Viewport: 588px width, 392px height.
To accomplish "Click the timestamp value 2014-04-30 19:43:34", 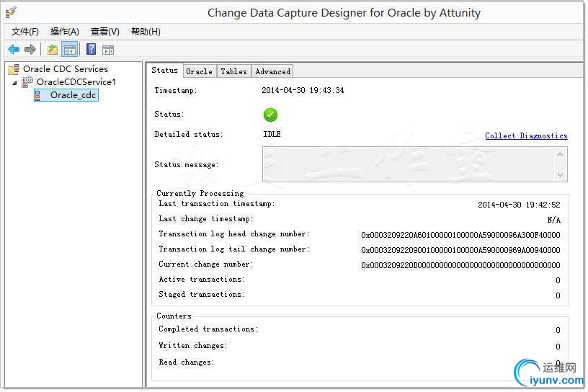I will (303, 90).
